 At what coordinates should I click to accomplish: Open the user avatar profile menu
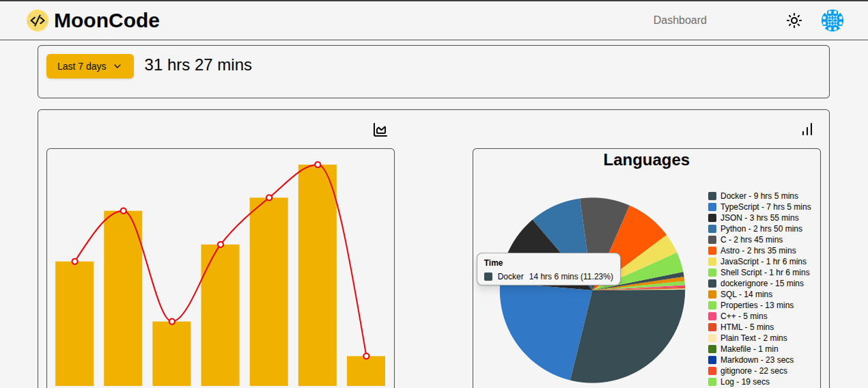832,20
